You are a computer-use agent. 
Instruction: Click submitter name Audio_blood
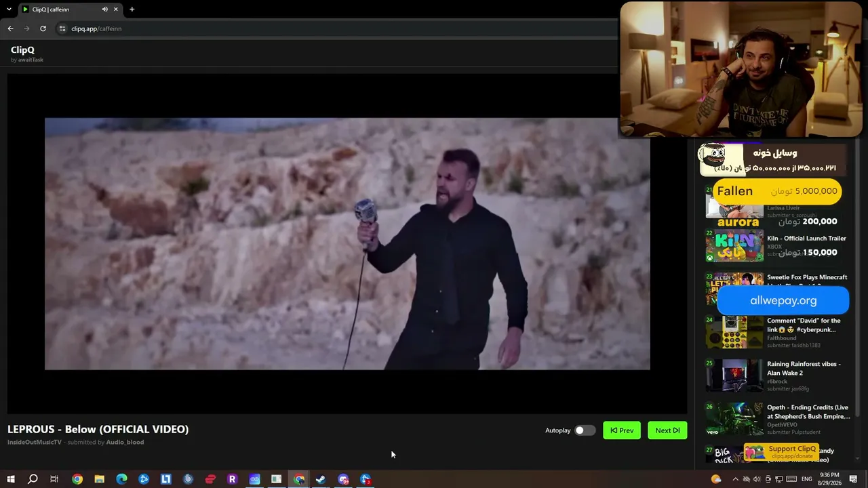125,442
